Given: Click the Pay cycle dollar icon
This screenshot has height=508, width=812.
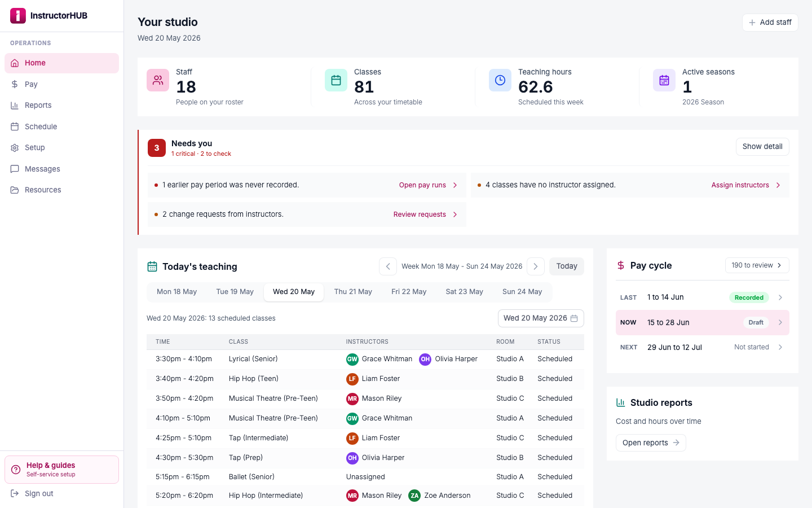Looking at the screenshot, I should pyautogui.click(x=621, y=265).
